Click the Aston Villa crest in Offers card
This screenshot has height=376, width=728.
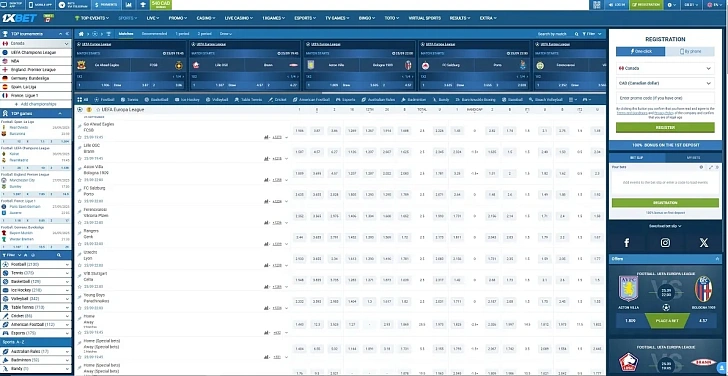628,289
